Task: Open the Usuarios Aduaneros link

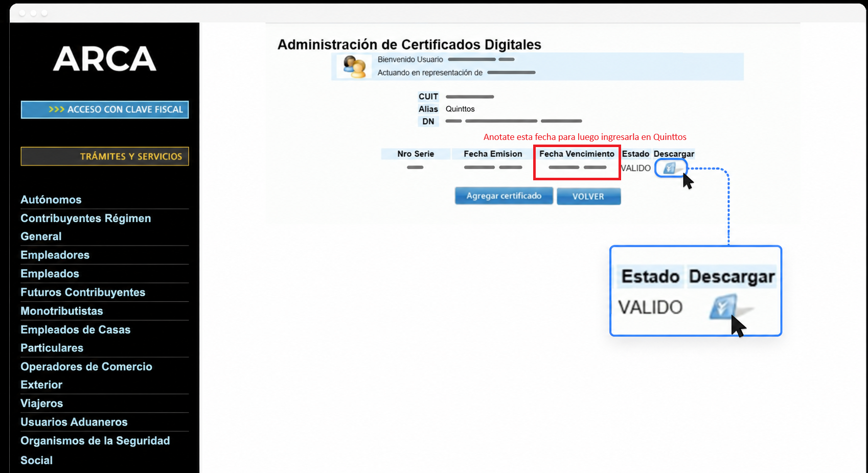Action: click(x=74, y=422)
